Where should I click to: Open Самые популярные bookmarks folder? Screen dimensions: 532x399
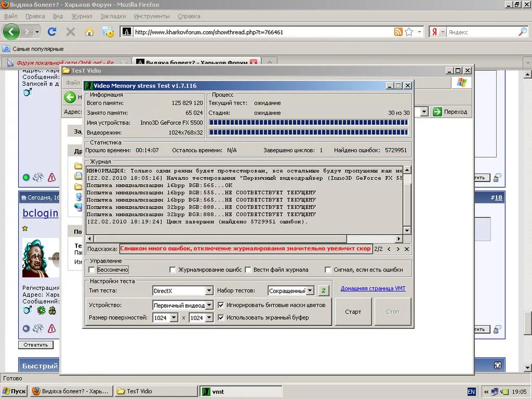coord(33,49)
